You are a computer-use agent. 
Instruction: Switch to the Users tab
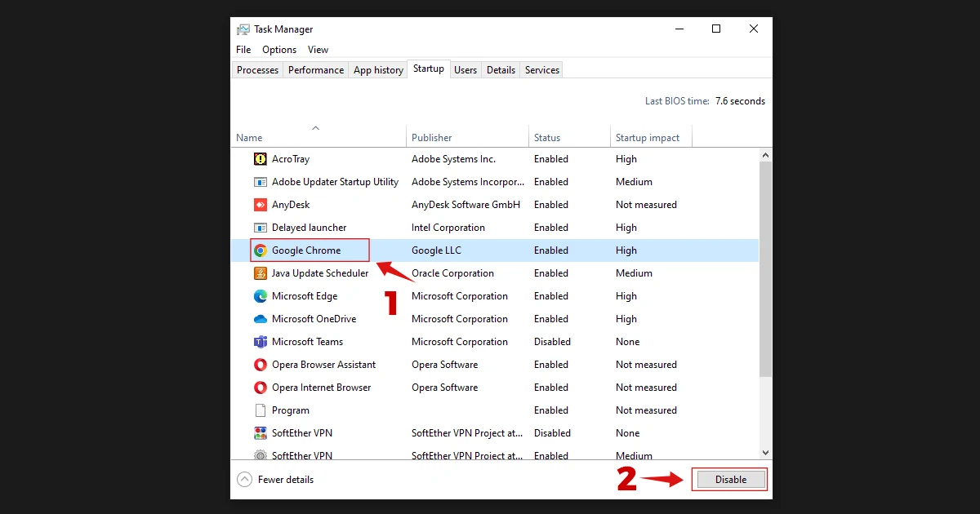tap(465, 70)
